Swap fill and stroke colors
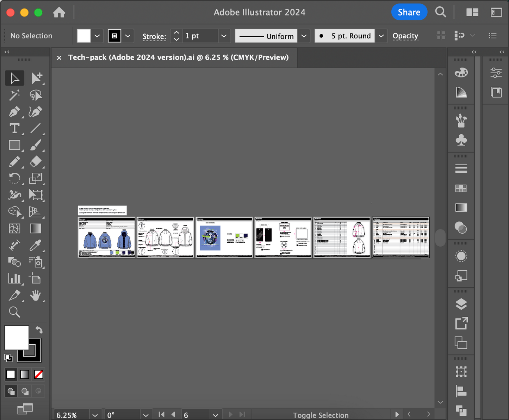This screenshot has height=420, width=509. click(39, 330)
